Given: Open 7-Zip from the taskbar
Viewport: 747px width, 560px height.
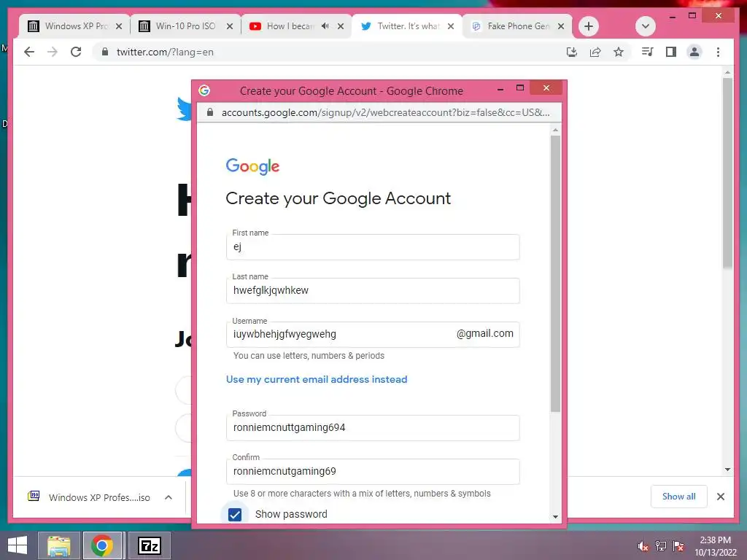Looking at the screenshot, I should 149,545.
